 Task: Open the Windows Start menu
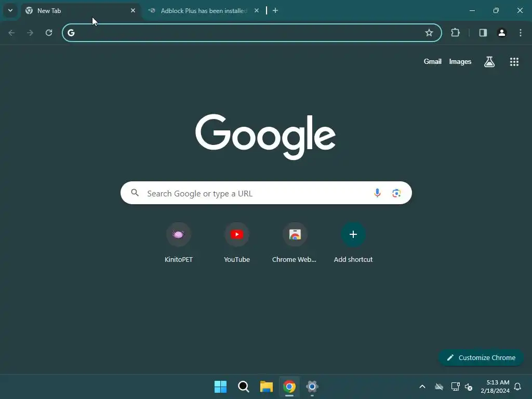[220, 387]
